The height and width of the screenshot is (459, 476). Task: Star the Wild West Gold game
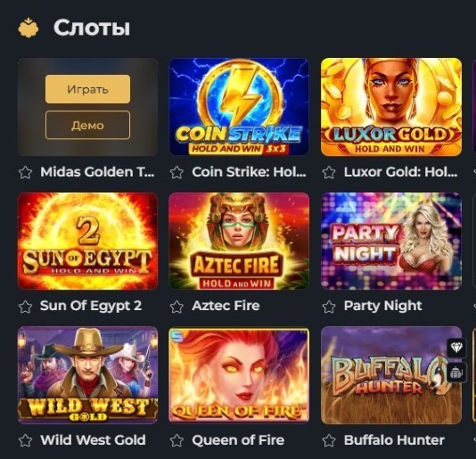pyautogui.click(x=25, y=440)
